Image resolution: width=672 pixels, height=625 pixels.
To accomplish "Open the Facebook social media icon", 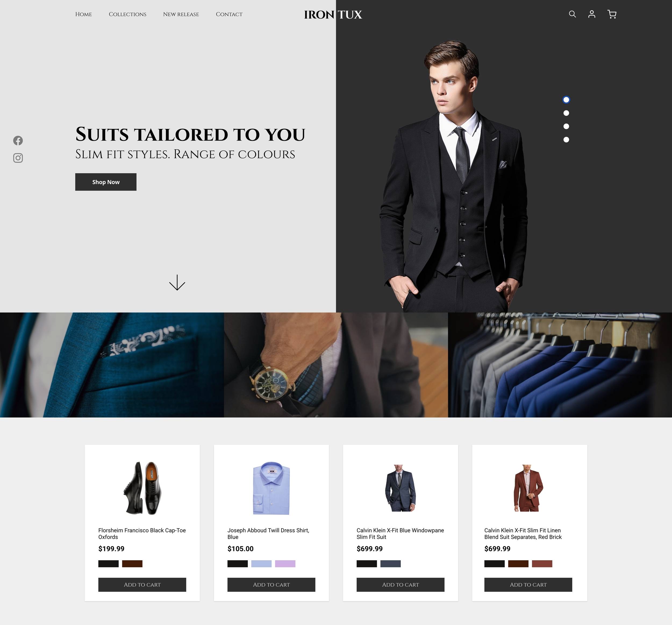I will click(x=18, y=140).
